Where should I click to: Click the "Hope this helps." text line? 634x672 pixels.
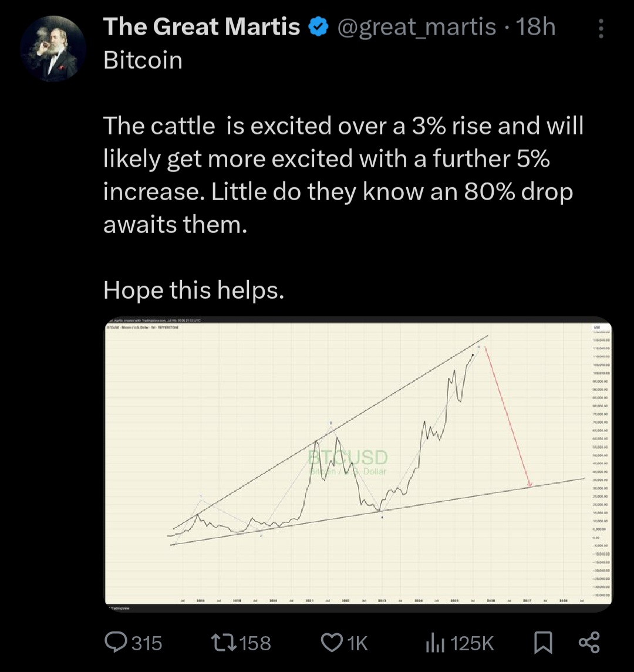click(x=194, y=290)
